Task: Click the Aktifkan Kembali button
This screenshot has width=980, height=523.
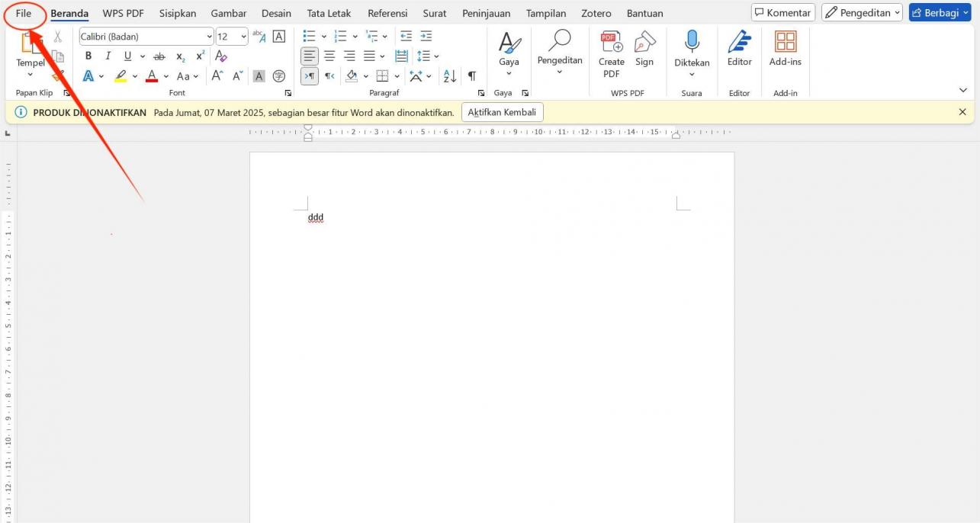Action: (502, 112)
